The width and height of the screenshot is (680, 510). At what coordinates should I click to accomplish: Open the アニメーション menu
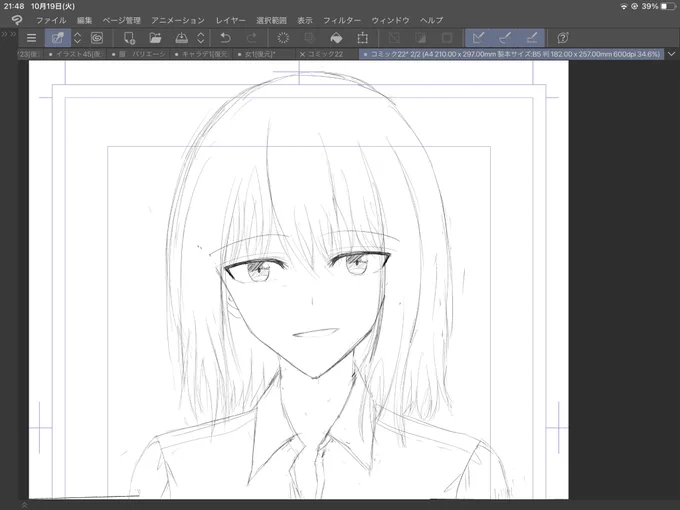click(178, 20)
